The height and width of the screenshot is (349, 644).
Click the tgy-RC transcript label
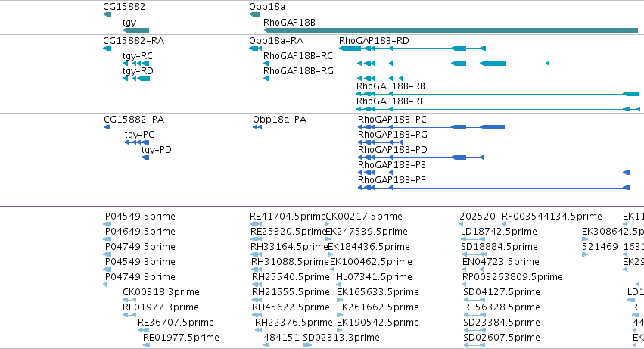(x=138, y=56)
